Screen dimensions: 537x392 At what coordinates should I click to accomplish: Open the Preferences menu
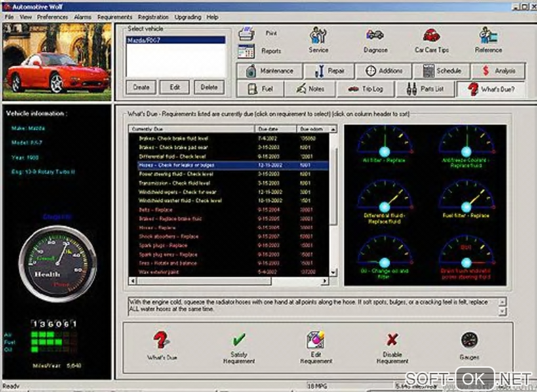click(x=53, y=17)
